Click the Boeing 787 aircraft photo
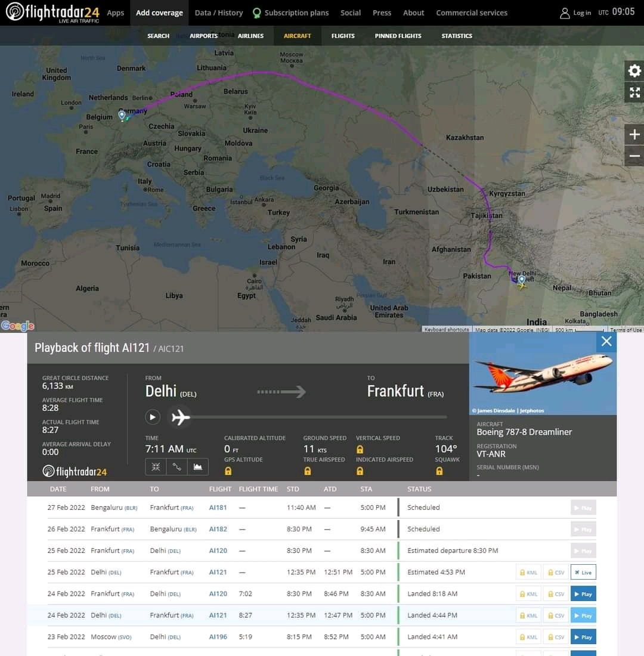Viewport: 644px width, 656px height. tap(543, 373)
